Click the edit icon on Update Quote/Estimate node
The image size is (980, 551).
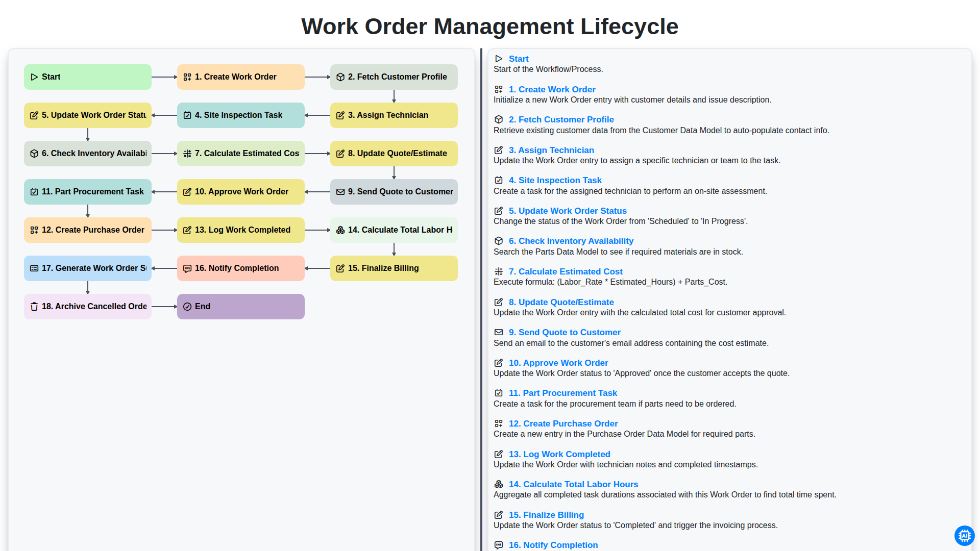(340, 154)
